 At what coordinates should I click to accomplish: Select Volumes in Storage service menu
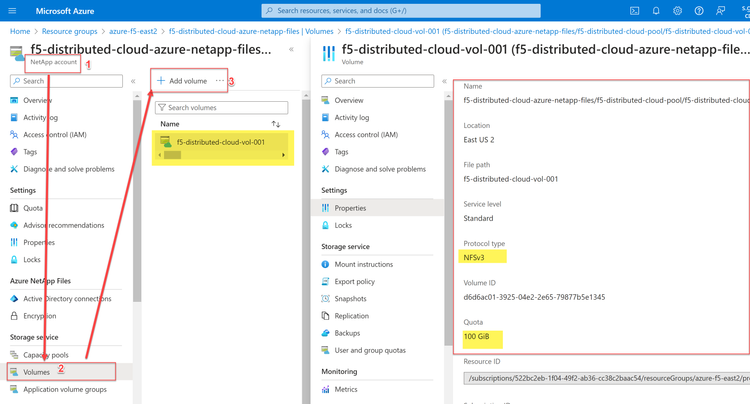click(x=36, y=372)
